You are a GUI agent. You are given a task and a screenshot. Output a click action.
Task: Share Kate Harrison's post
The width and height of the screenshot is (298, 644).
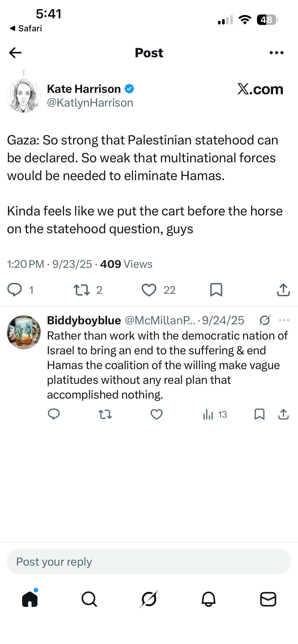point(283,290)
